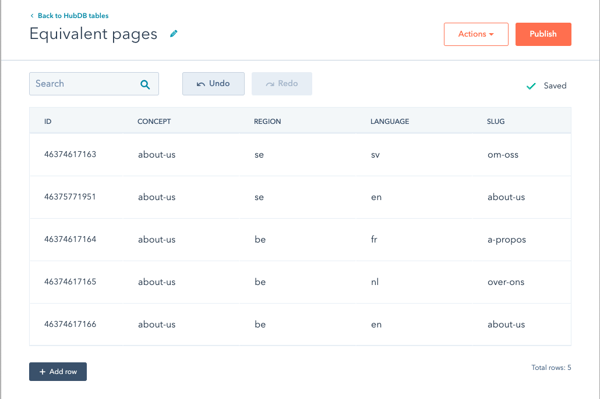Click the Undo button
The height and width of the screenshot is (399, 600).
(213, 83)
